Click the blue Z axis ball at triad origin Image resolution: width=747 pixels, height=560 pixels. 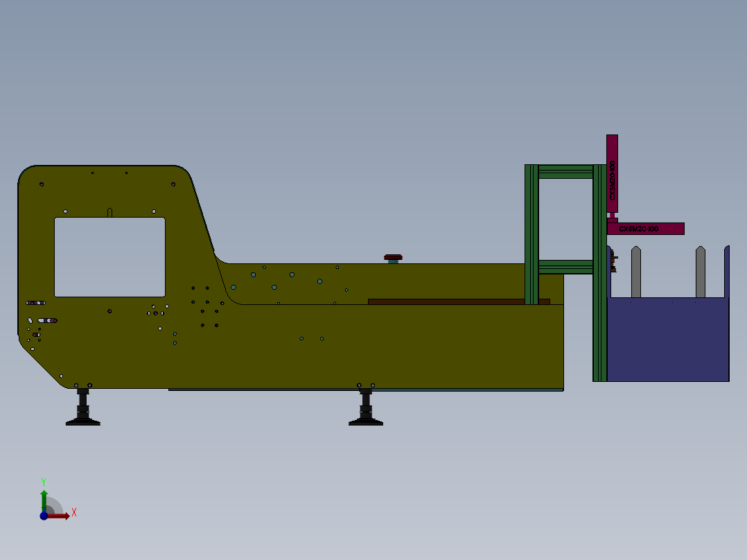coord(44,516)
